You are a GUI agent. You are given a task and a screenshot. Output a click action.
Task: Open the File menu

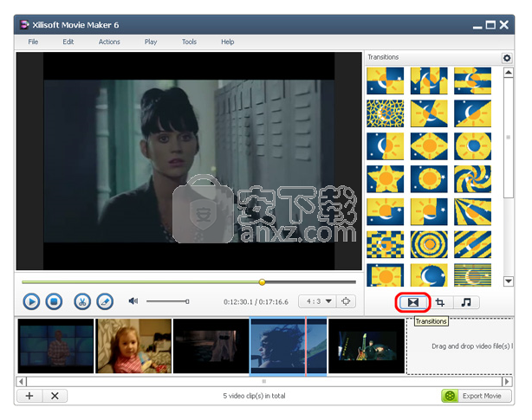pyautogui.click(x=33, y=42)
